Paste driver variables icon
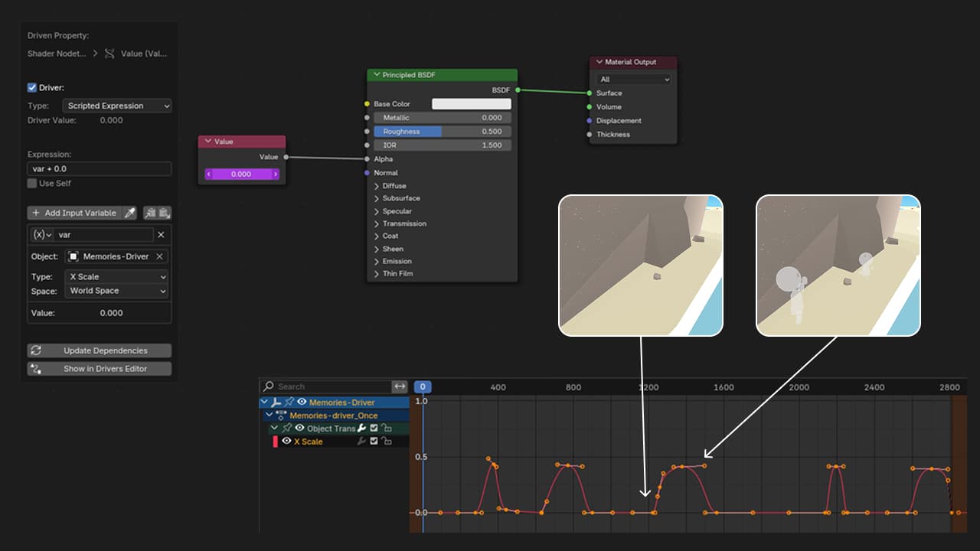 tap(165, 213)
